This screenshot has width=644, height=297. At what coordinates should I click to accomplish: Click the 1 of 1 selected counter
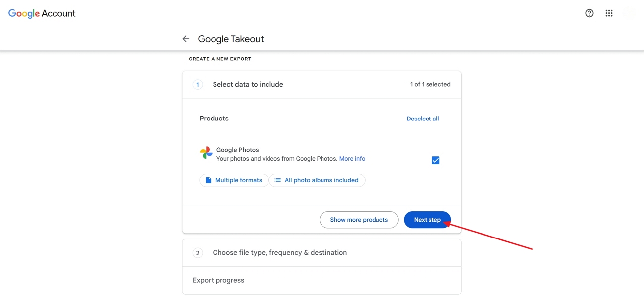430,84
